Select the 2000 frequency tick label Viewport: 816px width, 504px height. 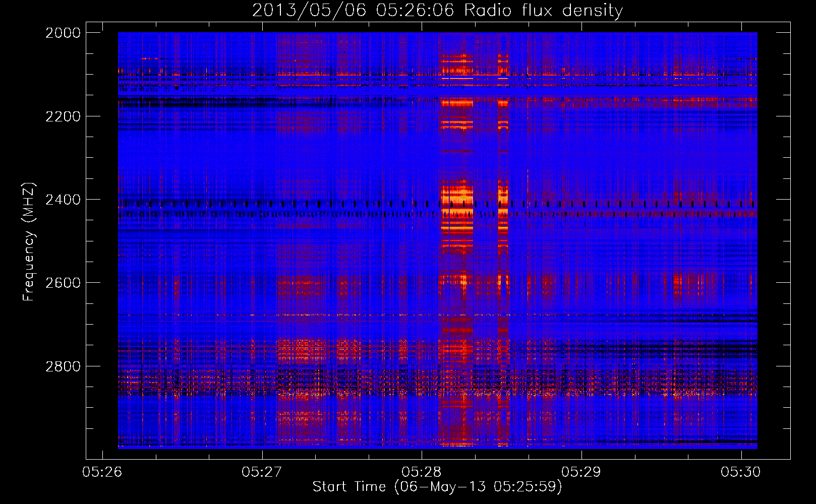coord(63,33)
